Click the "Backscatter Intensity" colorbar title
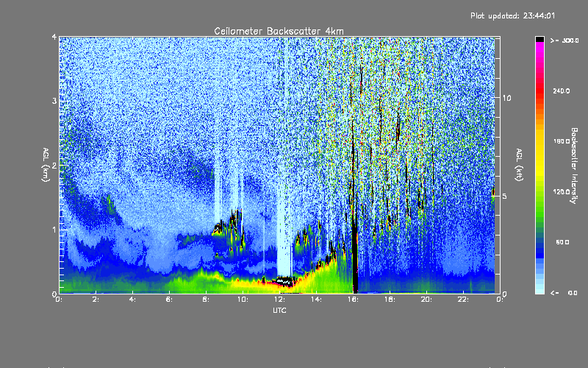Screen dimensions: 588x368 point(574,166)
